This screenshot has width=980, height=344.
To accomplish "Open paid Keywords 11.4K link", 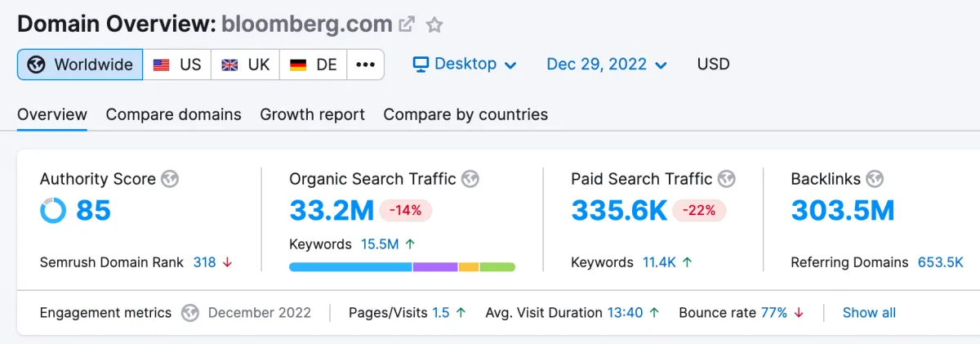I will point(659,262).
